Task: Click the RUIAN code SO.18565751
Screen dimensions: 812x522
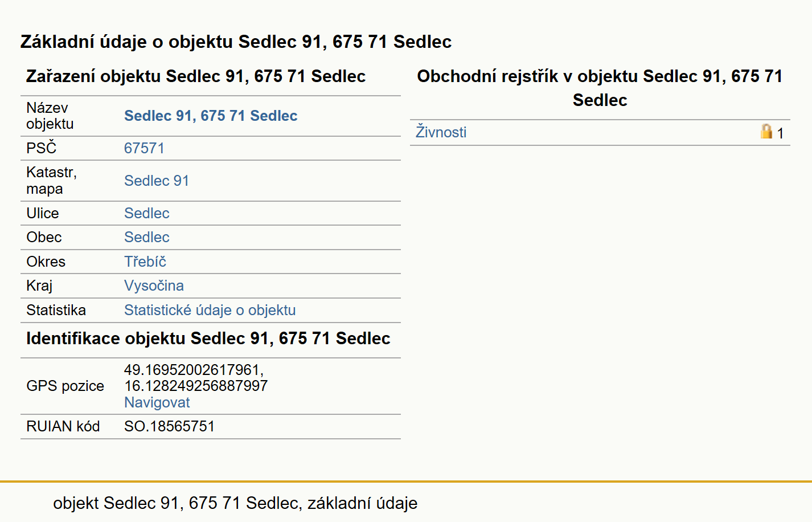Action: click(x=169, y=426)
